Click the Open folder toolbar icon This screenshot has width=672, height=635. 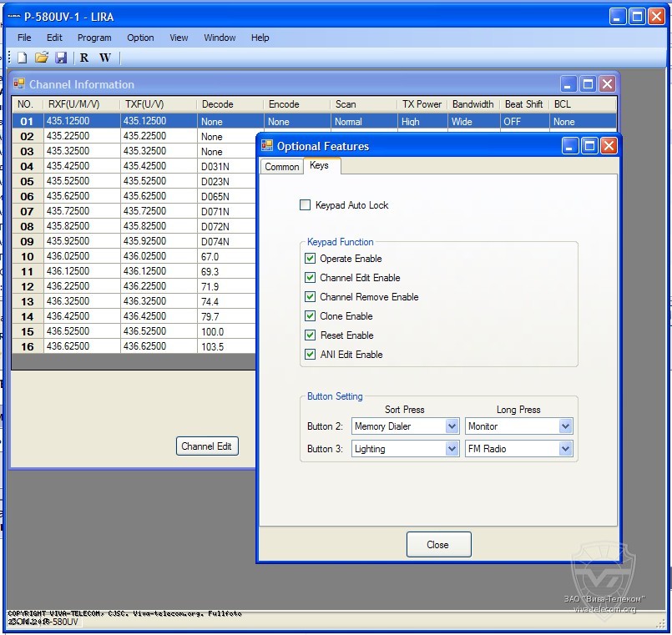point(42,58)
